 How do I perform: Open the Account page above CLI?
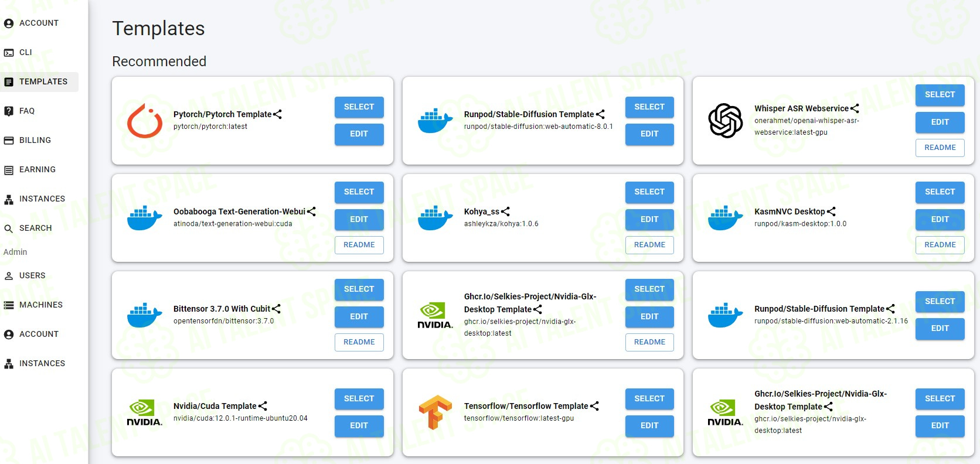39,23
